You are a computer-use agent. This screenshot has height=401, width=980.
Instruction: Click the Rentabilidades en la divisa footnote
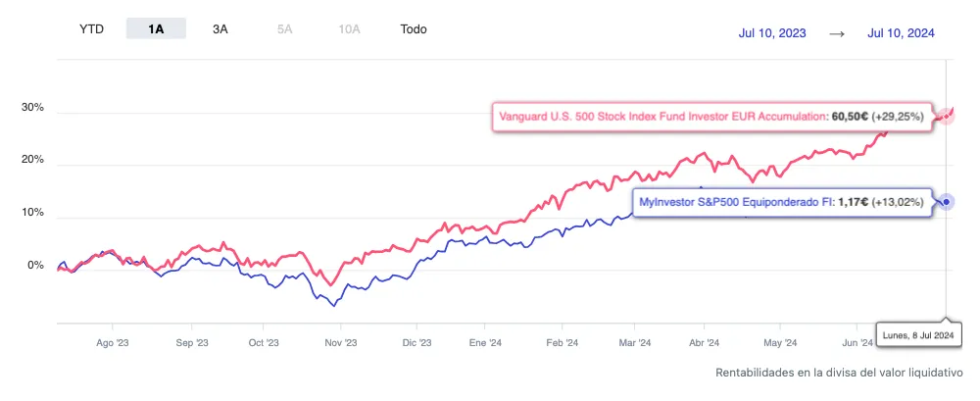[839, 373]
